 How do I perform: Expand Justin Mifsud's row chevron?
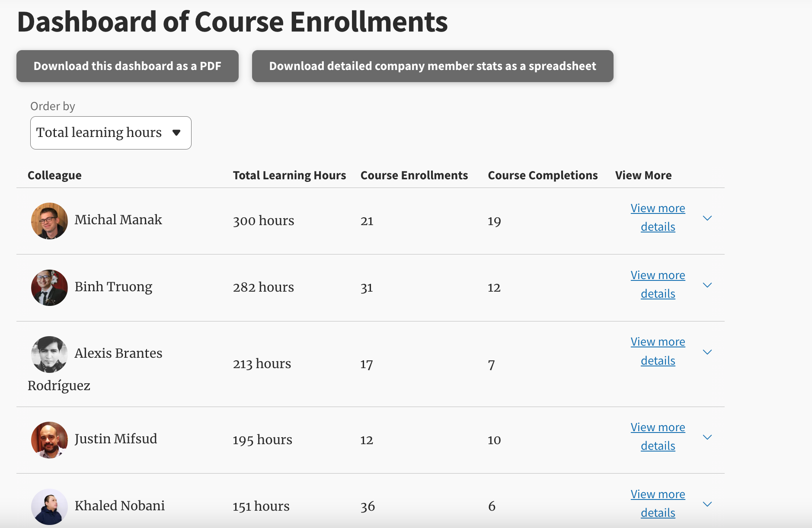(707, 437)
